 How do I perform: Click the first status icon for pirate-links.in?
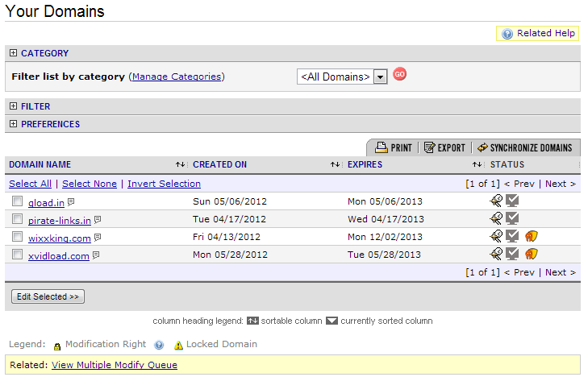point(496,219)
